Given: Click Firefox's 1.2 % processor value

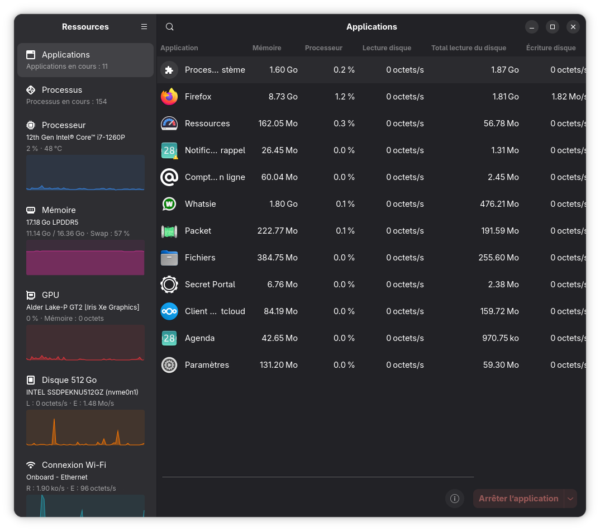Looking at the screenshot, I should click(x=344, y=96).
